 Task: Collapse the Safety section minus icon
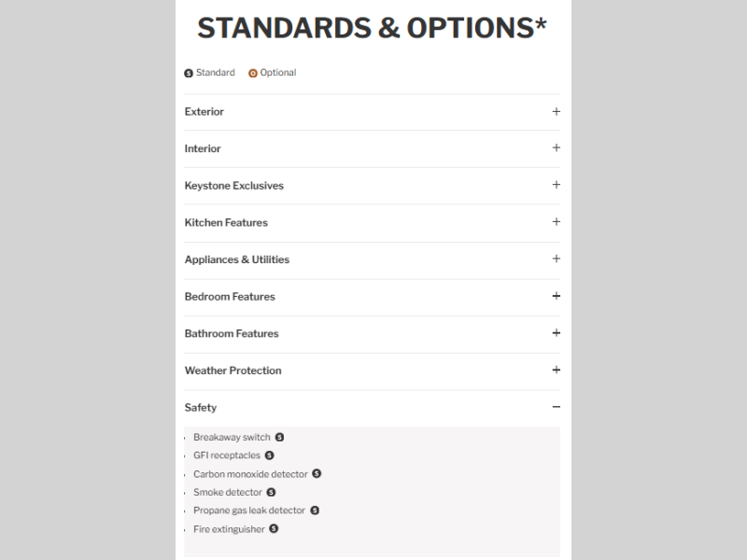556,407
